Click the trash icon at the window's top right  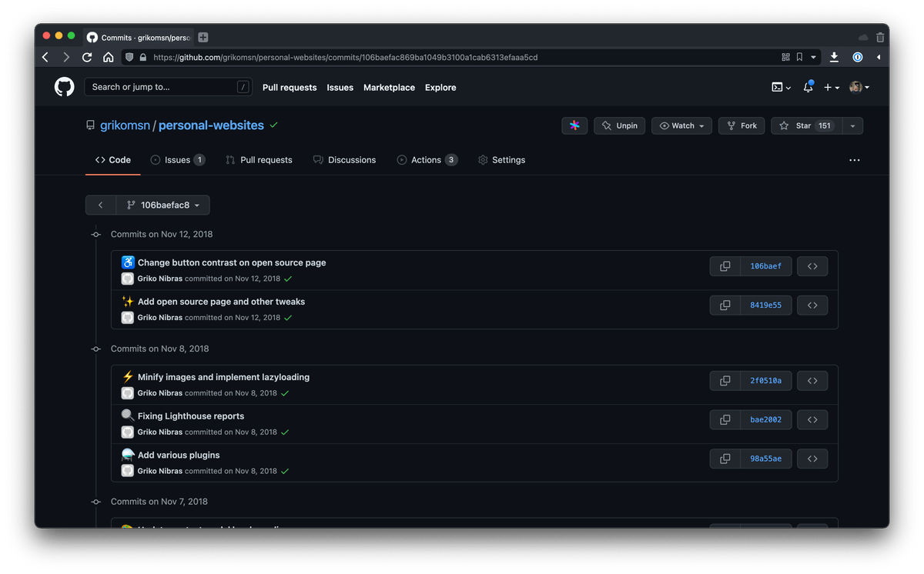(880, 37)
